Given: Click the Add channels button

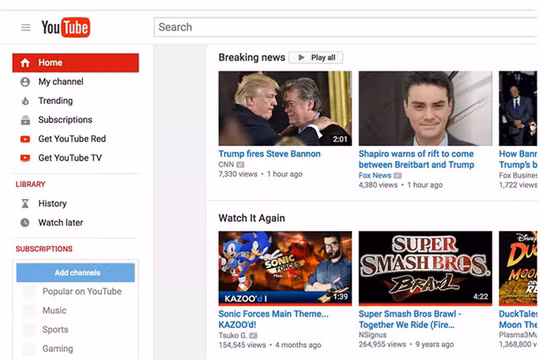Looking at the screenshot, I should point(75,272).
